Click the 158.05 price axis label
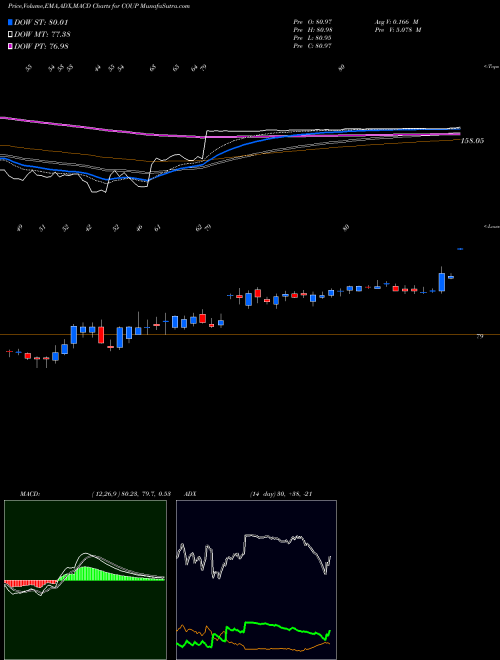Image resolution: width=500 pixels, height=660 pixels. (472, 141)
